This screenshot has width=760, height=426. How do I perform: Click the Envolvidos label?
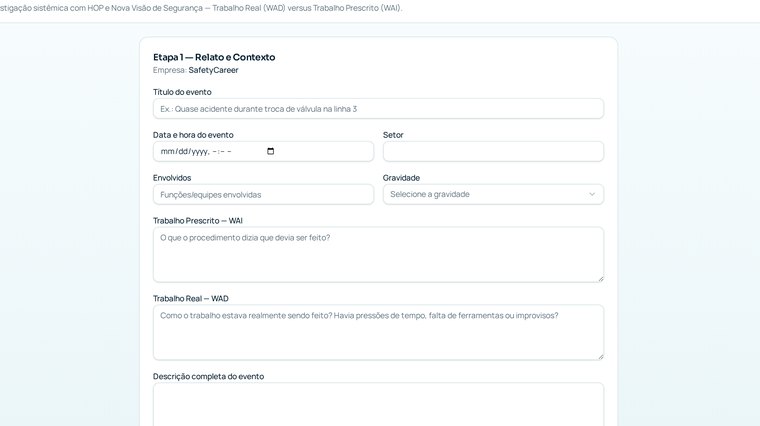click(172, 177)
